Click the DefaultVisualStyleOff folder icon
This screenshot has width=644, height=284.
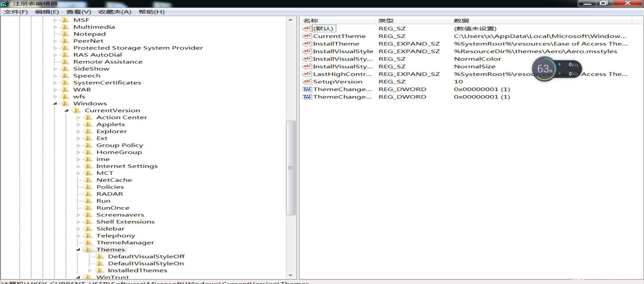(100, 256)
